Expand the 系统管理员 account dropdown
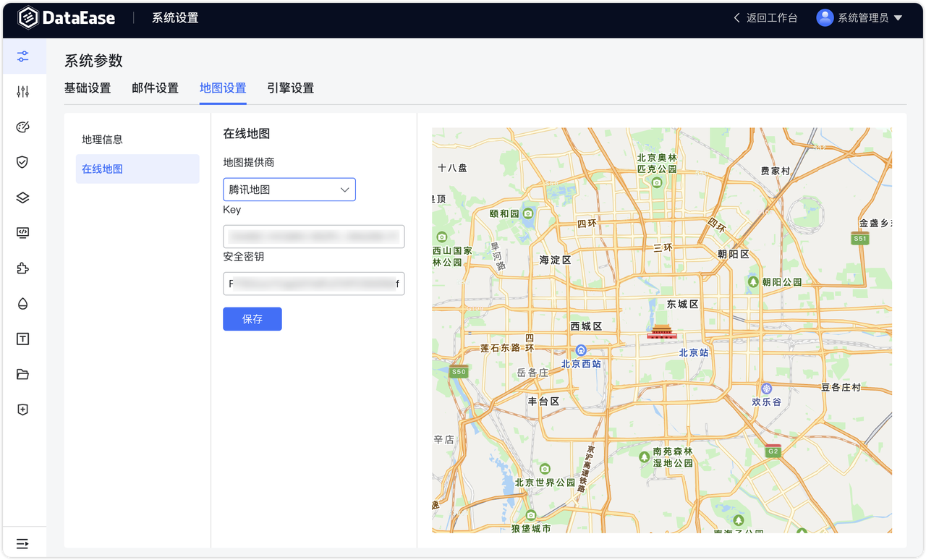The width and height of the screenshot is (926, 560). [x=862, y=17]
